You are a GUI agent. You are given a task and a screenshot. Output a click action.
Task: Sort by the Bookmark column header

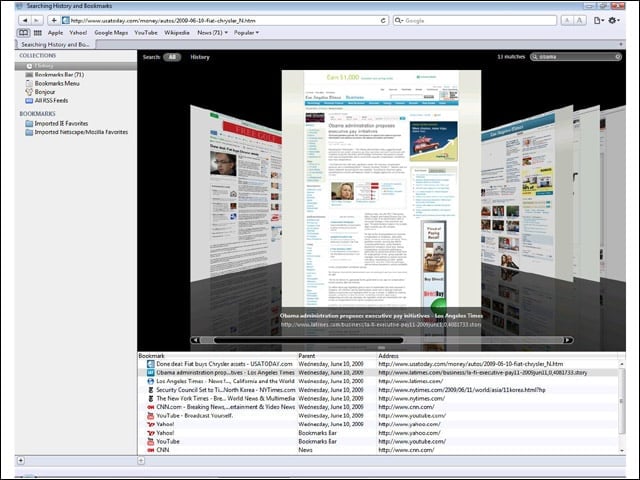217,356
